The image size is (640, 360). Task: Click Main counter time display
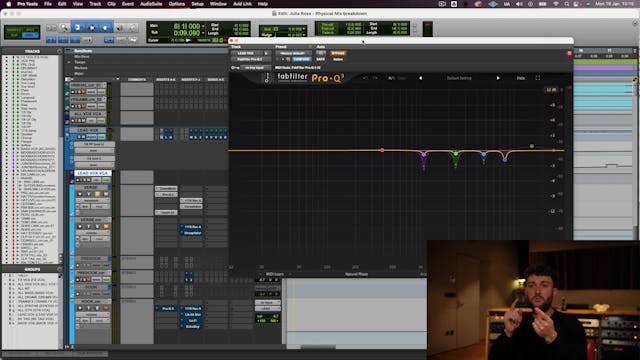[x=187, y=26]
